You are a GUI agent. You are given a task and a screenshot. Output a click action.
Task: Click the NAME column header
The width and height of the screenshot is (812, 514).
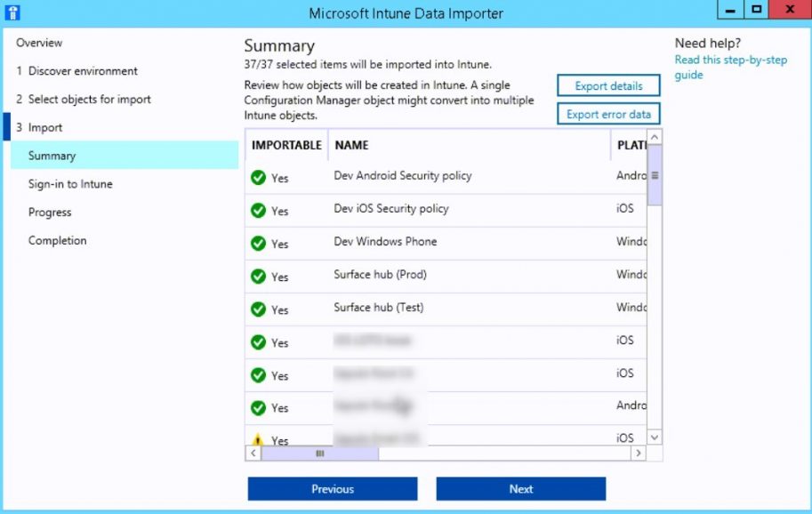[x=352, y=144]
